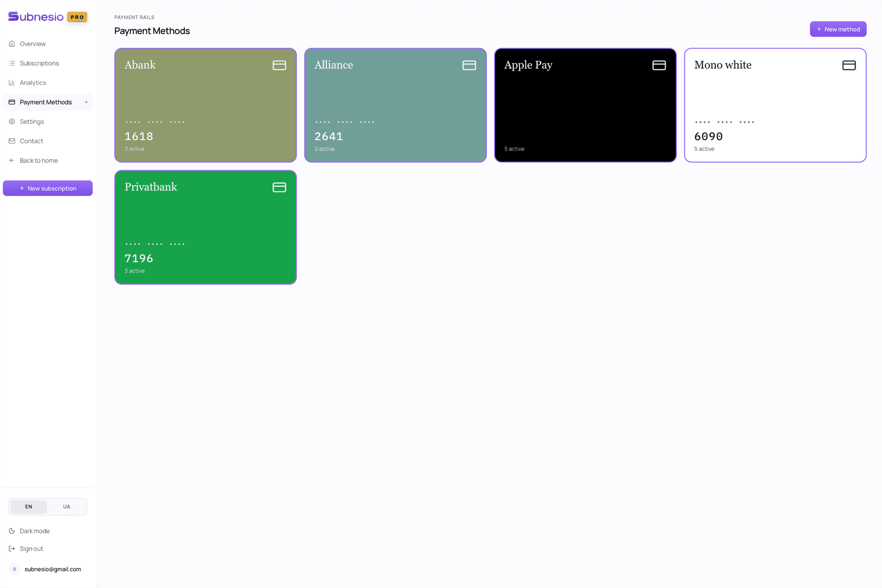Click "2 active" on the Alliance card
882x588 pixels.
click(x=324, y=149)
